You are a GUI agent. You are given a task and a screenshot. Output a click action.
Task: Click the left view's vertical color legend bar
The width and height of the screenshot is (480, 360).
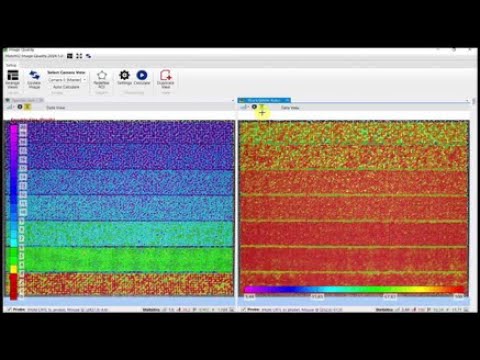[x=14, y=212]
